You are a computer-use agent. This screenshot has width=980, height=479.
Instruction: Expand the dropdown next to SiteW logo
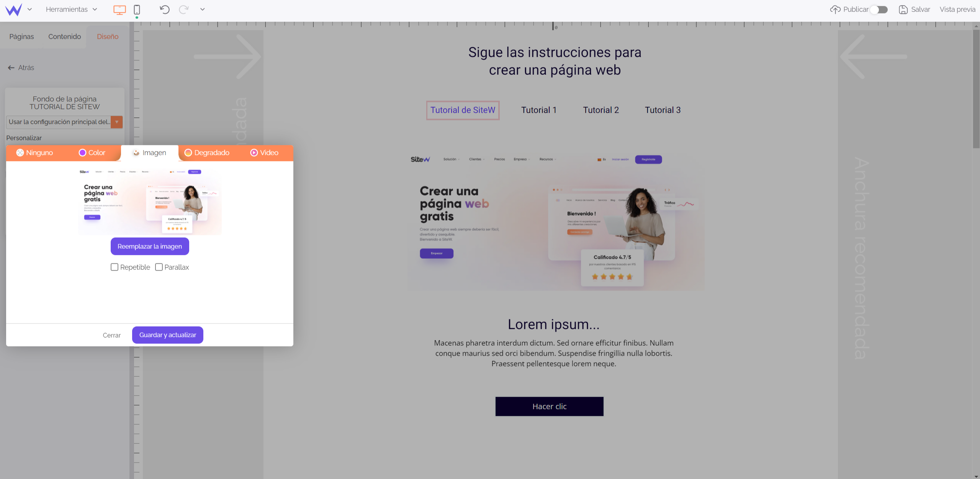tap(29, 9)
